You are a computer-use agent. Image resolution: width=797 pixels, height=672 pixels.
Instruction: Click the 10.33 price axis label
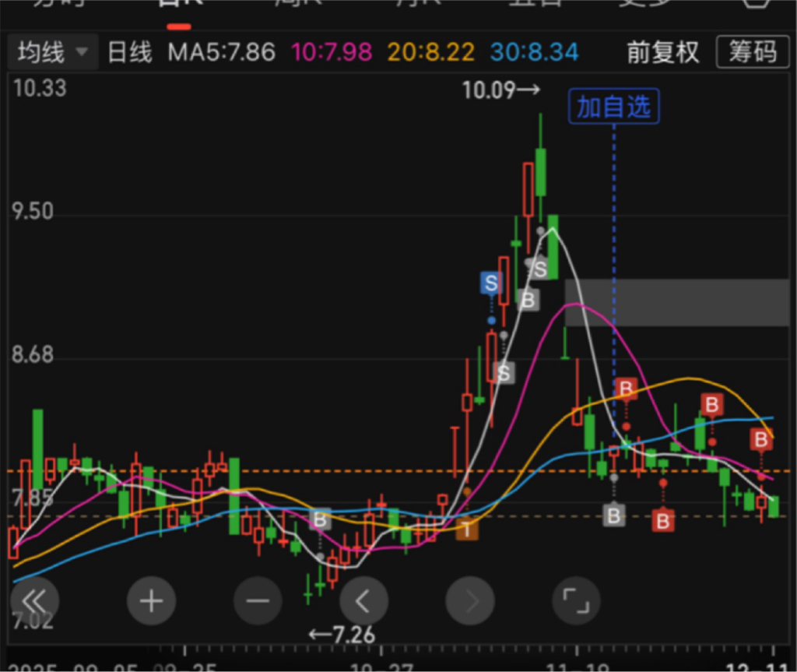(x=40, y=88)
